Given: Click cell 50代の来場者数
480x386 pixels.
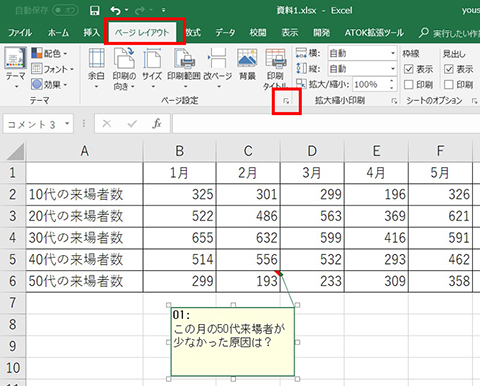Looking at the screenshot, I should 85,281.
